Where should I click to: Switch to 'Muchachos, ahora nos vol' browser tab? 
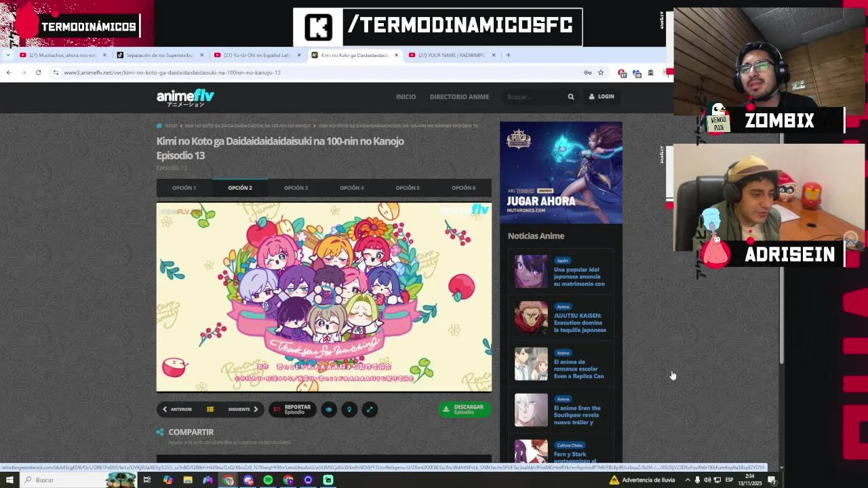coord(63,55)
